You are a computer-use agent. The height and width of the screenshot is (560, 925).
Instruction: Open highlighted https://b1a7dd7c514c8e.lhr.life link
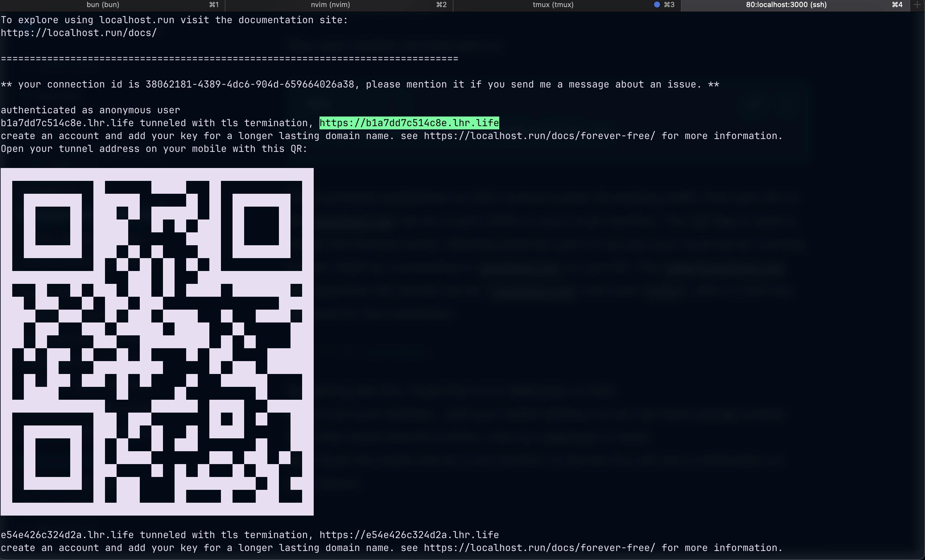point(409,123)
